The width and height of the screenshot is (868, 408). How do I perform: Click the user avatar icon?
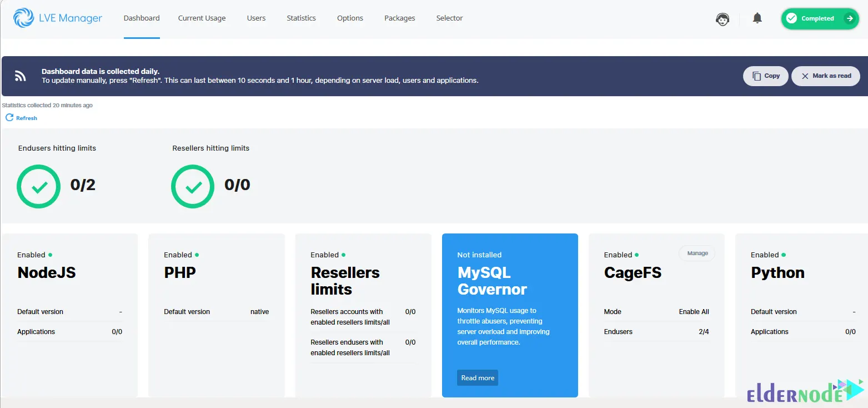coord(723,18)
